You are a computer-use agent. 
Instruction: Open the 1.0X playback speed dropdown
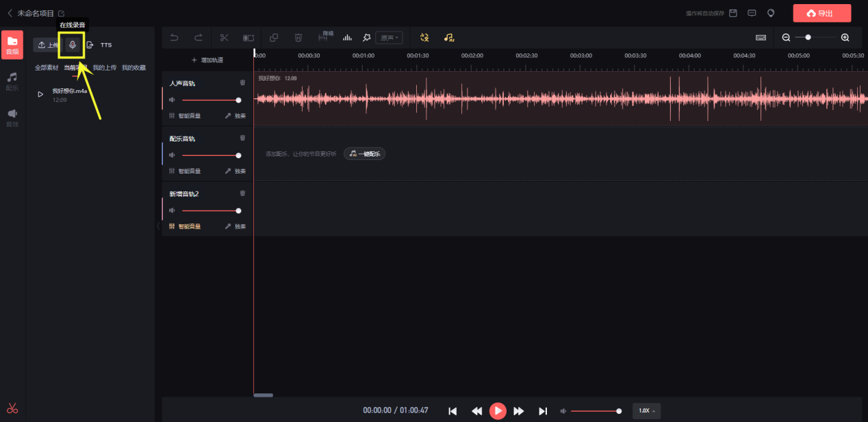[x=646, y=411]
